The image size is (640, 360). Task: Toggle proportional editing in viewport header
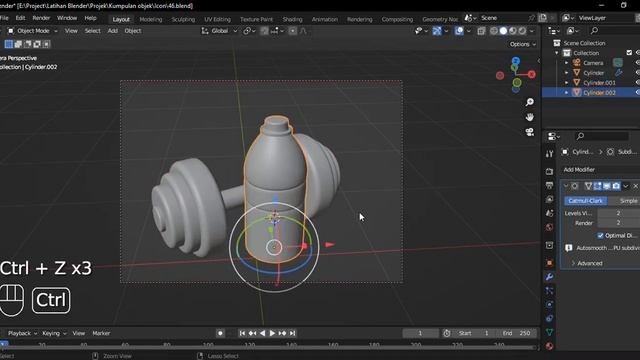[x=293, y=31]
